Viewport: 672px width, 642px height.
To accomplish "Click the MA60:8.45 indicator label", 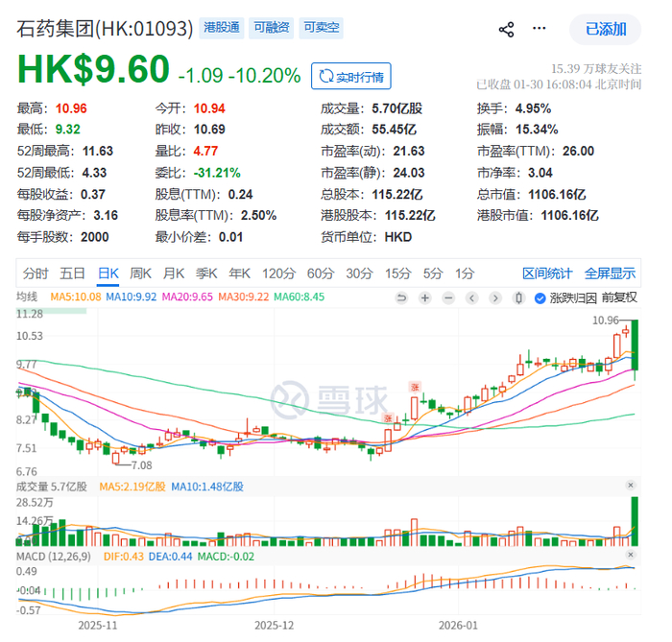I will tap(300, 297).
